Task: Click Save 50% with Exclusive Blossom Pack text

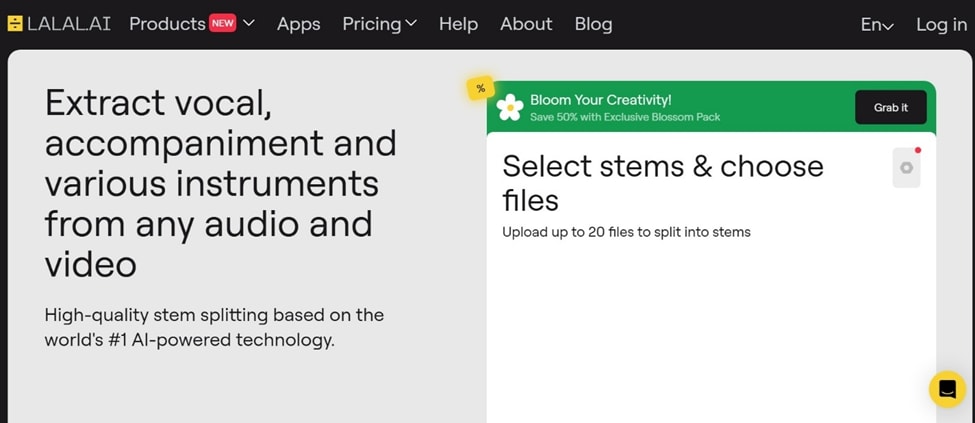Action: pos(625,116)
